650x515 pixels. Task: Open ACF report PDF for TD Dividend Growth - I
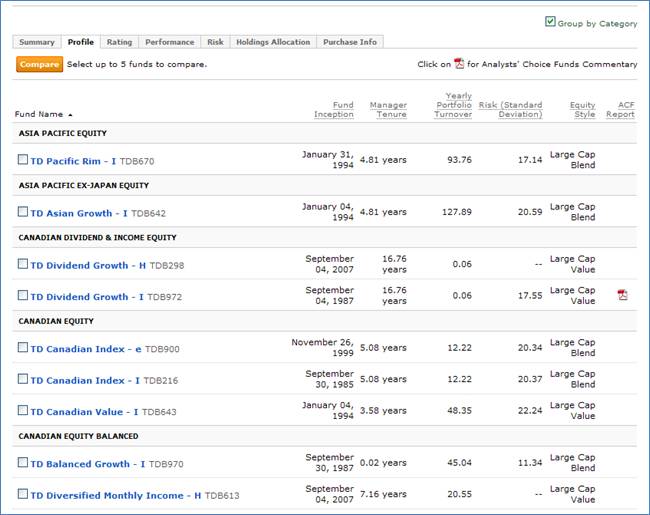pyautogui.click(x=622, y=295)
